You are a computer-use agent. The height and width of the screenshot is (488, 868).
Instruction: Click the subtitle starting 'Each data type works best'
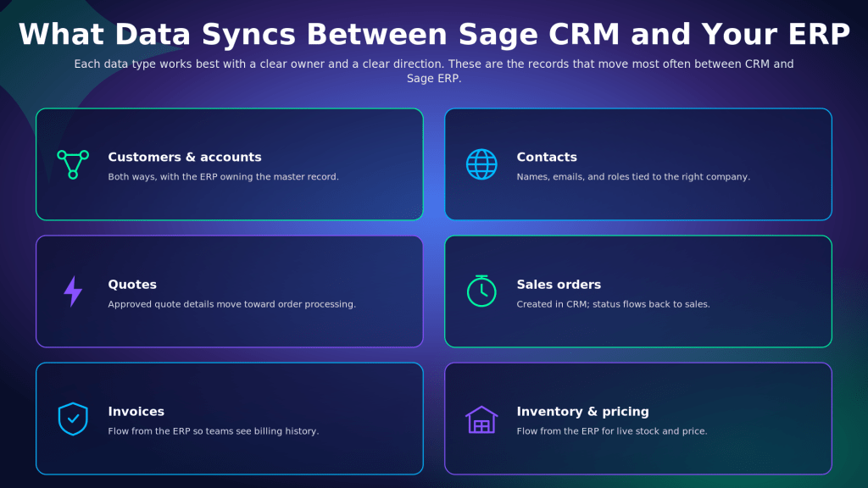(x=434, y=71)
